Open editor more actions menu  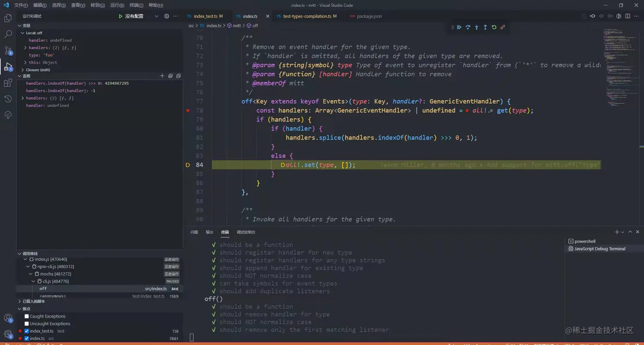tap(636, 16)
